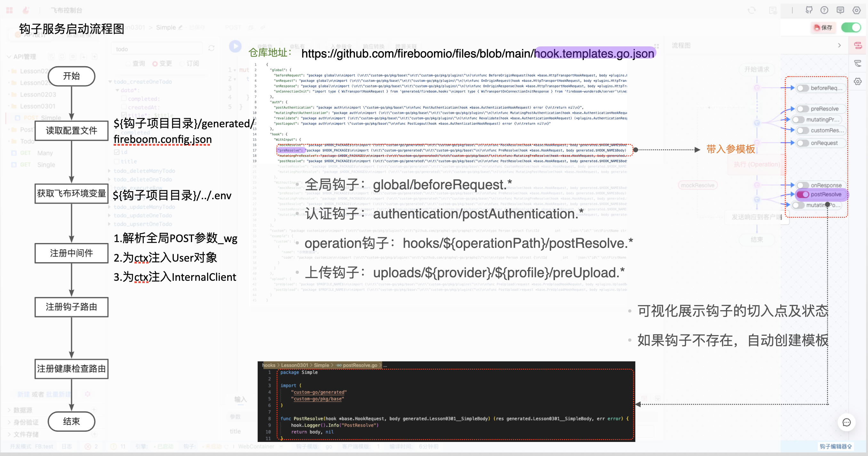Click the blue run play button

click(235, 46)
